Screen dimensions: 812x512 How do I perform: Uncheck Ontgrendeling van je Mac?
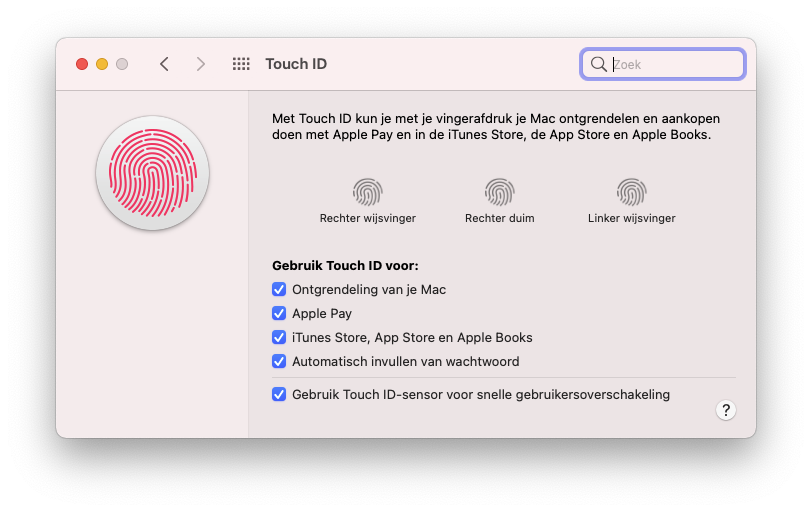(279, 289)
